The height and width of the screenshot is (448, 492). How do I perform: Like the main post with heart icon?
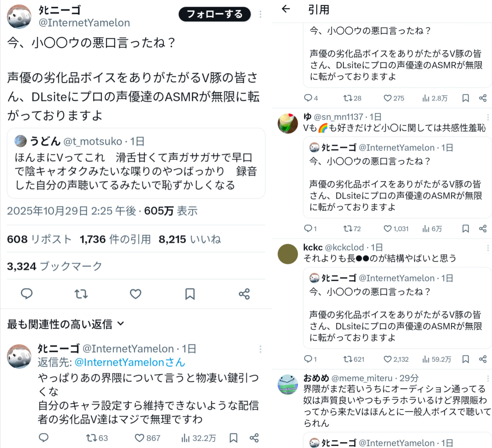135,294
